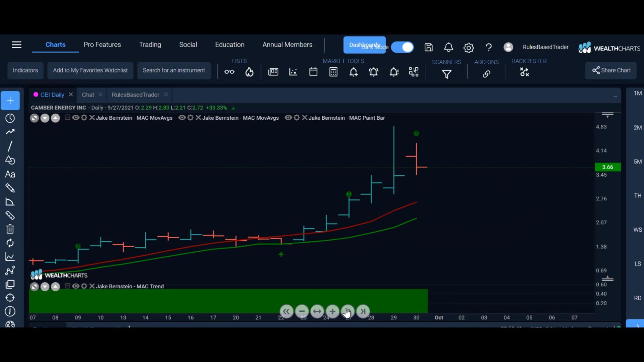Select the crosshair plus tool

pyautogui.click(x=10, y=101)
